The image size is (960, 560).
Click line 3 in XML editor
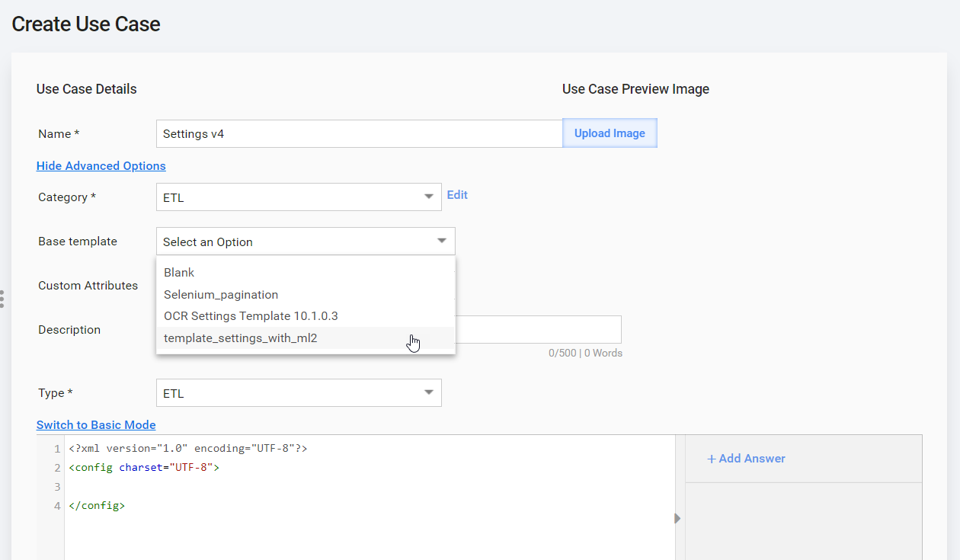point(370,486)
